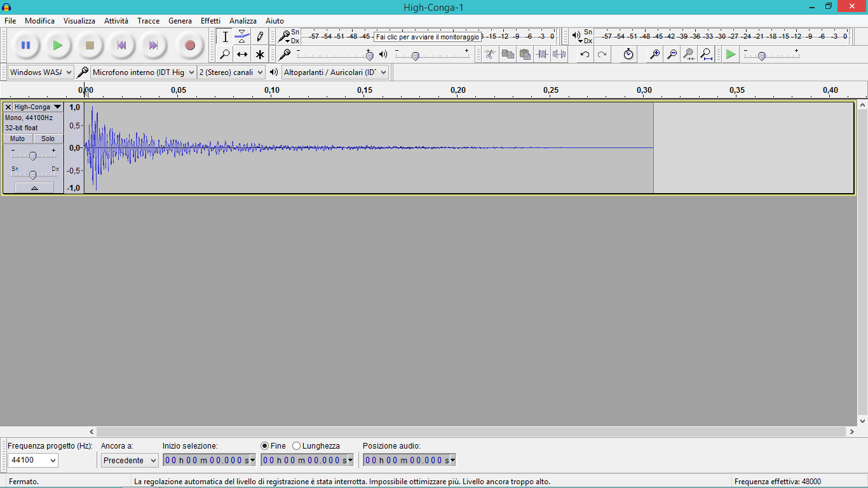Click the end selection time field
Screen dimensions: 868x488
click(x=307, y=460)
